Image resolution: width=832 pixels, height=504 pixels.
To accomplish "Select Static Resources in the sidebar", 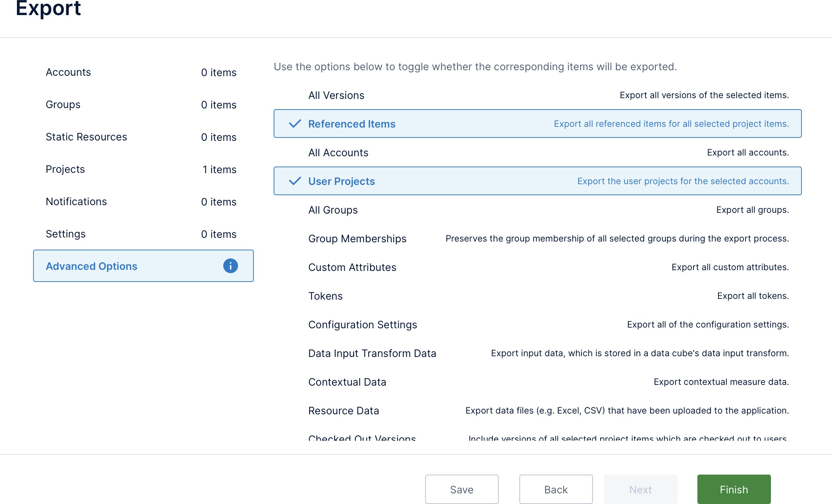I will click(86, 137).
